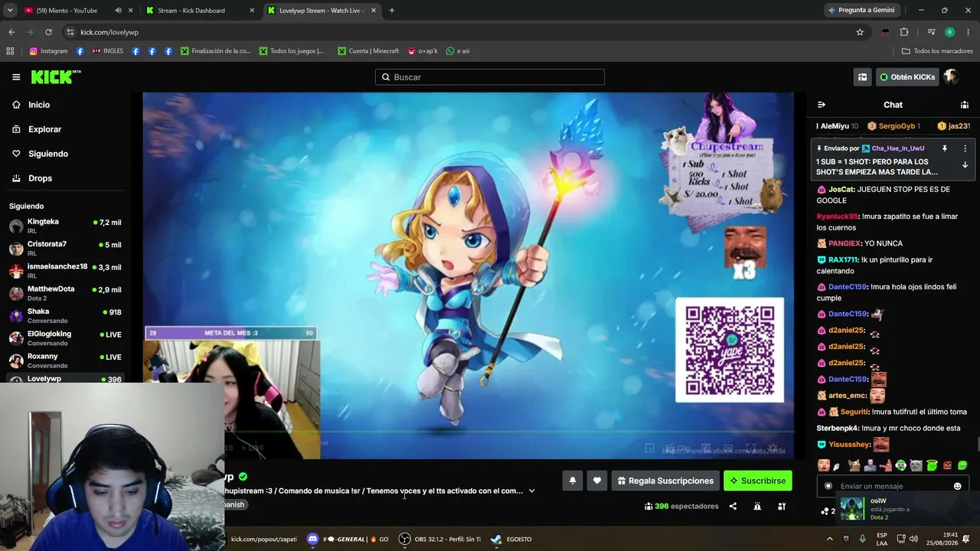The width and height of the screenshot is (980, 551).
Task: Click the star icon to bookmark this page
Action: tap(860, 32)
